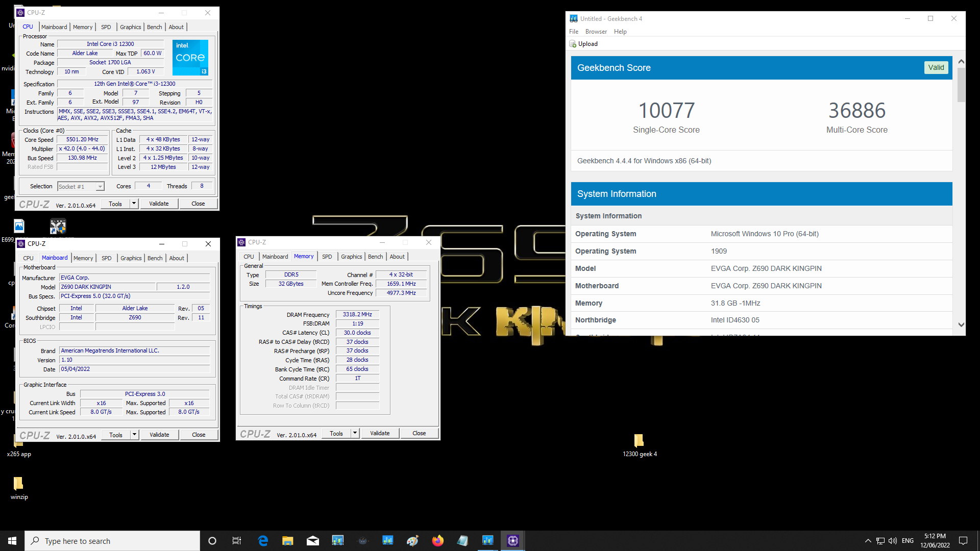Click the Uncore Frequency value 4977.3 MHz

point(401,293)
